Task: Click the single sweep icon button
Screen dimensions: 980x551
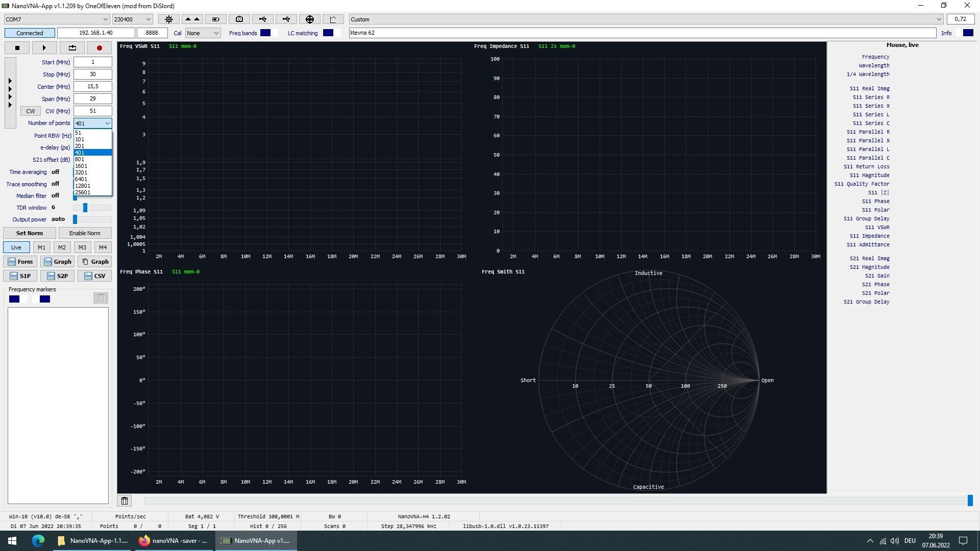Action: (x=72, y=48)
